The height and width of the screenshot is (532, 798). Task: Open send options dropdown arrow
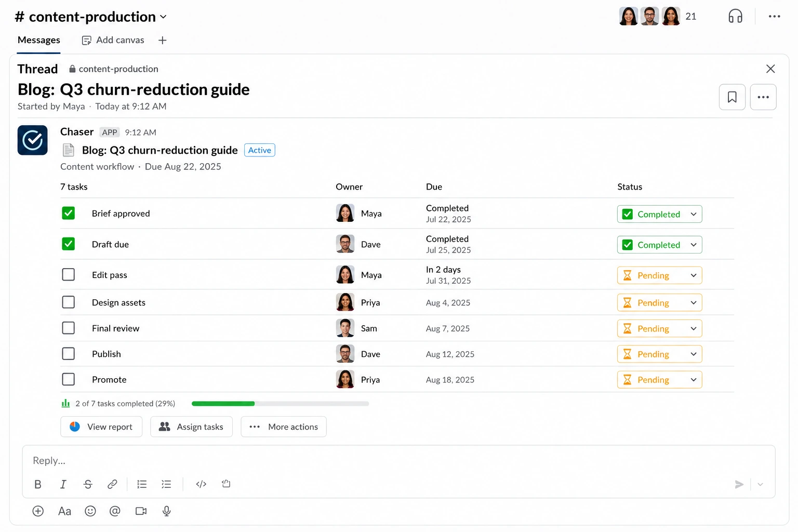[760, 484]
